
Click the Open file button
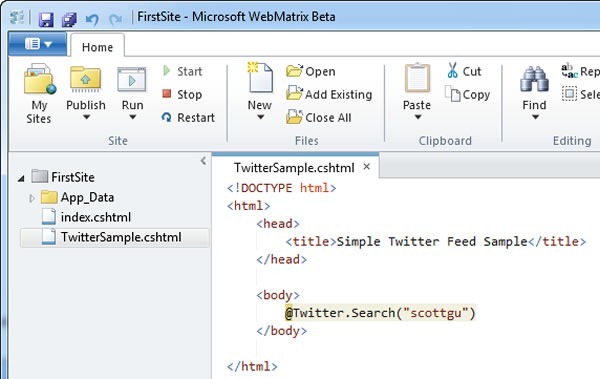coord(311,71)
